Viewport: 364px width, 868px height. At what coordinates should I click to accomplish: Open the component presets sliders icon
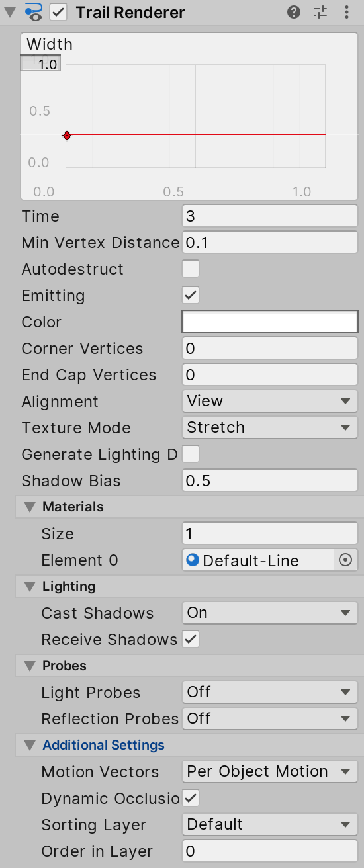320,12
